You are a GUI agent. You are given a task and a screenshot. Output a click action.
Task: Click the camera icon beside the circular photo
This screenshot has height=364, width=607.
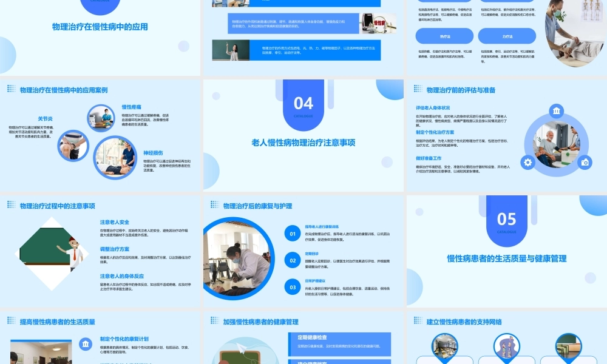pos(585,163)
